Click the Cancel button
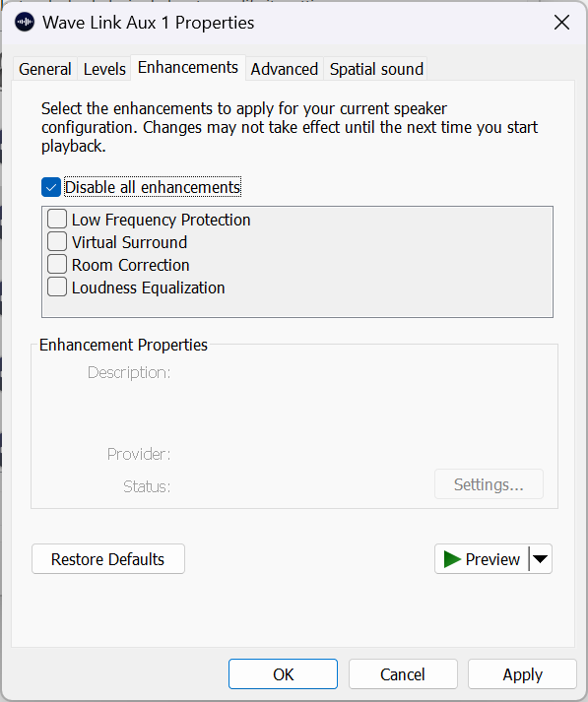Image resolution: width=588 pixels, height=702 pixels. pos(403,673)
